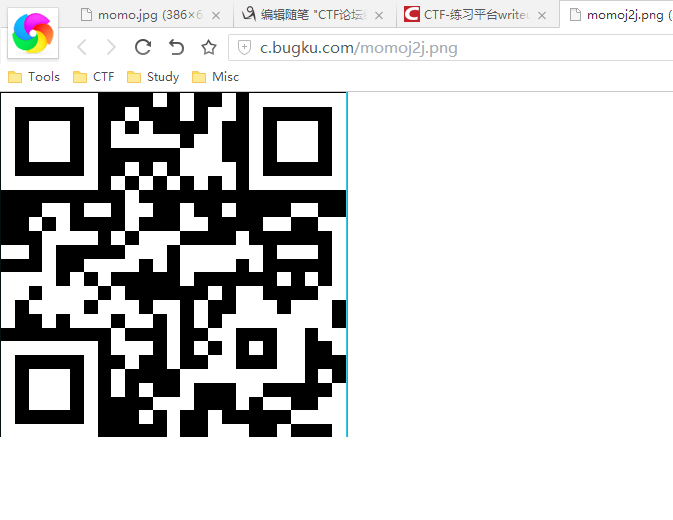Click the 360 browser colorful logo
673x520 pixels.
33,33
